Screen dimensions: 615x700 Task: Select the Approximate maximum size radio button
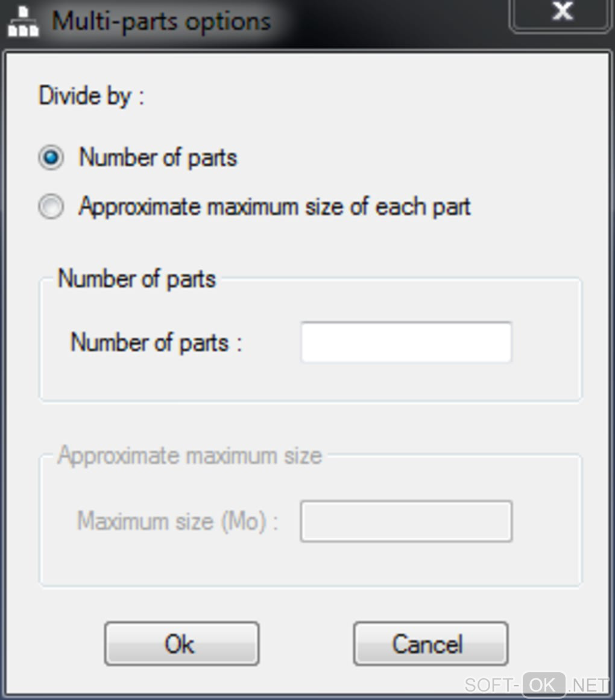click(51, 207)
